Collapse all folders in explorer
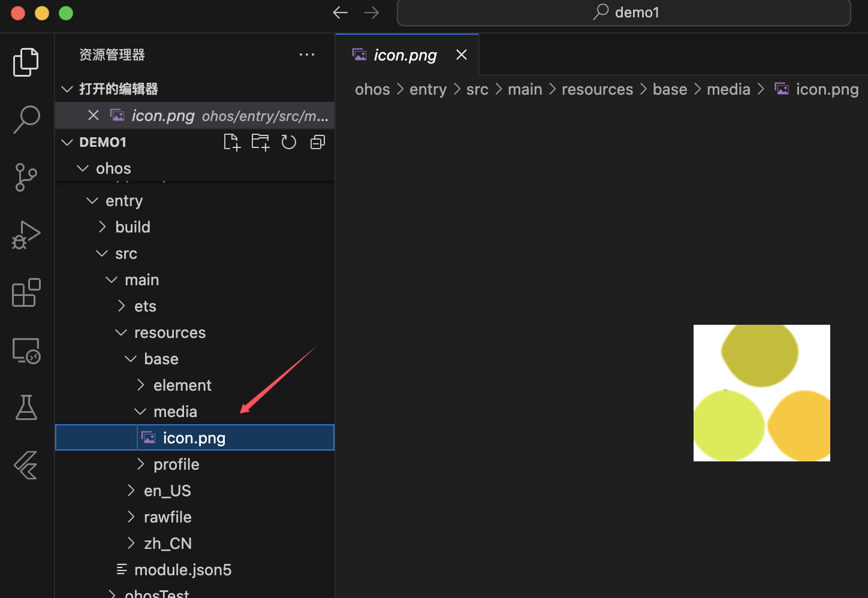The height and width of the screenshot is (598, 868). tap(318, 142)
